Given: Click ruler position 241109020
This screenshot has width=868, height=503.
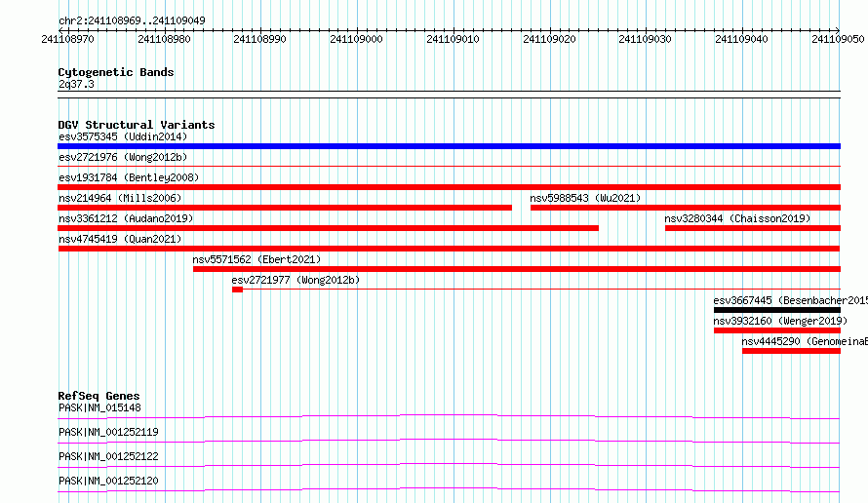Looking at the screenshot, I should [550, 39].
